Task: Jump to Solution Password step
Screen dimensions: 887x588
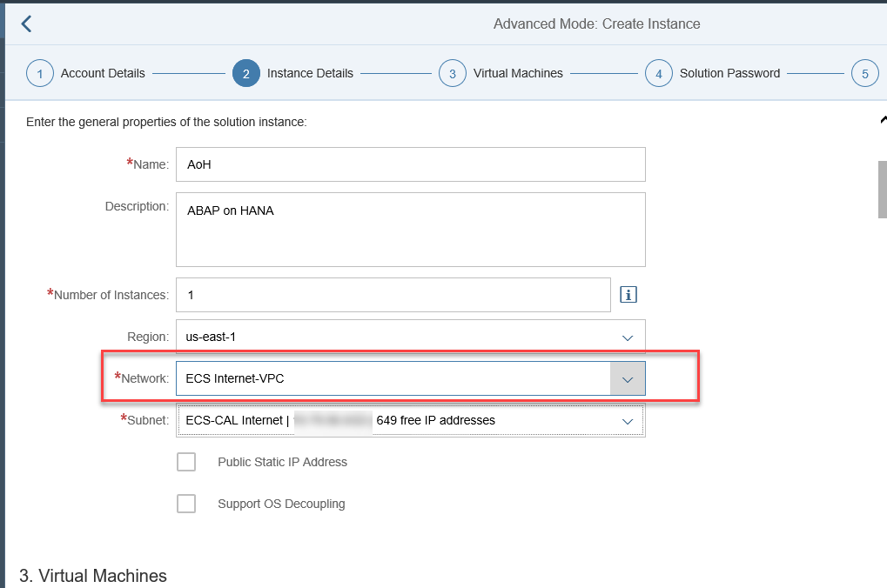Action: pos(729,74)
